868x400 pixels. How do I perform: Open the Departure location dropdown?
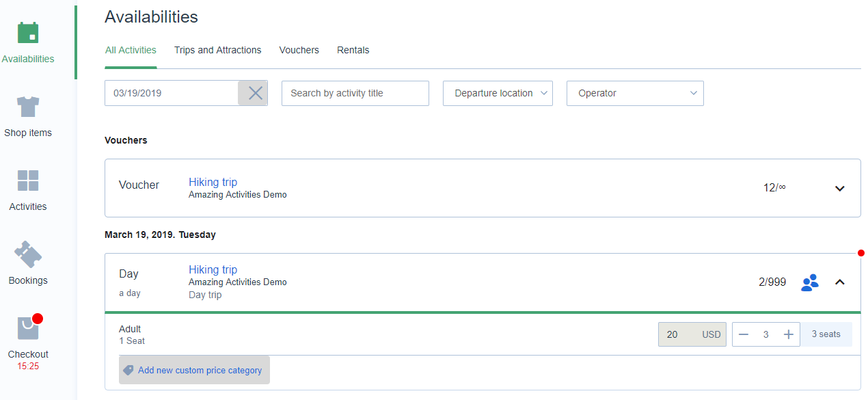click(x=498, y=93)
